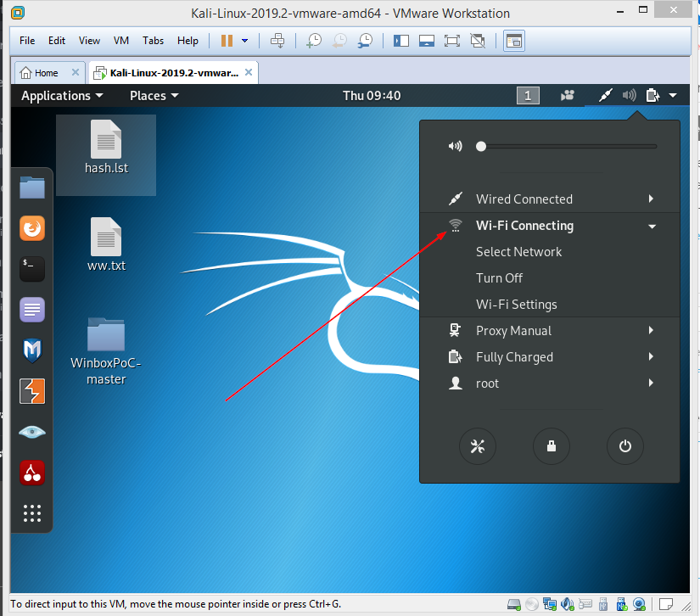Open the power off button
This screenshot has height=616, width=700.
pyautogui.click(x=625, y=446)
